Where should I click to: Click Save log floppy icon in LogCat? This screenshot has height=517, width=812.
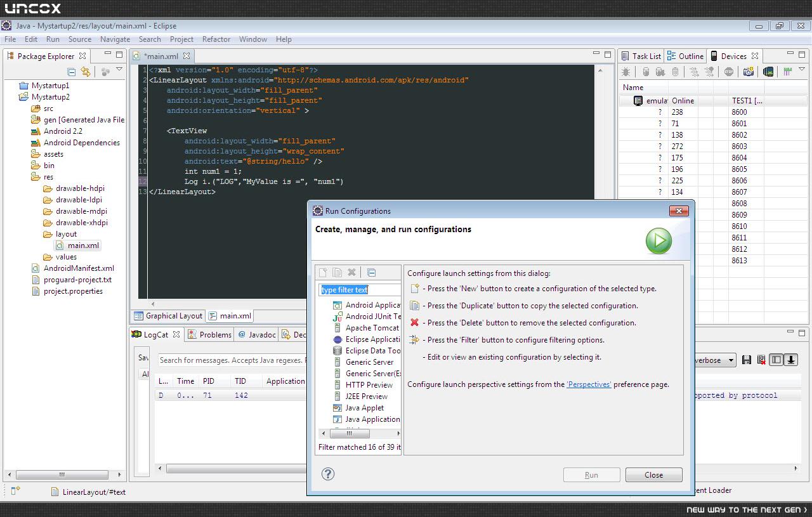coord(747,360)
